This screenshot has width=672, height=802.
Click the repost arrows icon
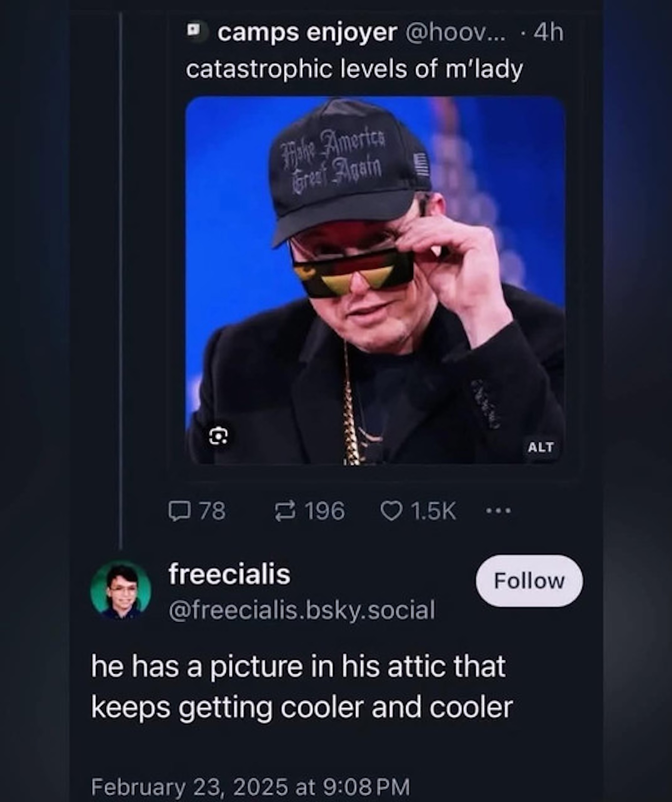click(x=285, y=511)
